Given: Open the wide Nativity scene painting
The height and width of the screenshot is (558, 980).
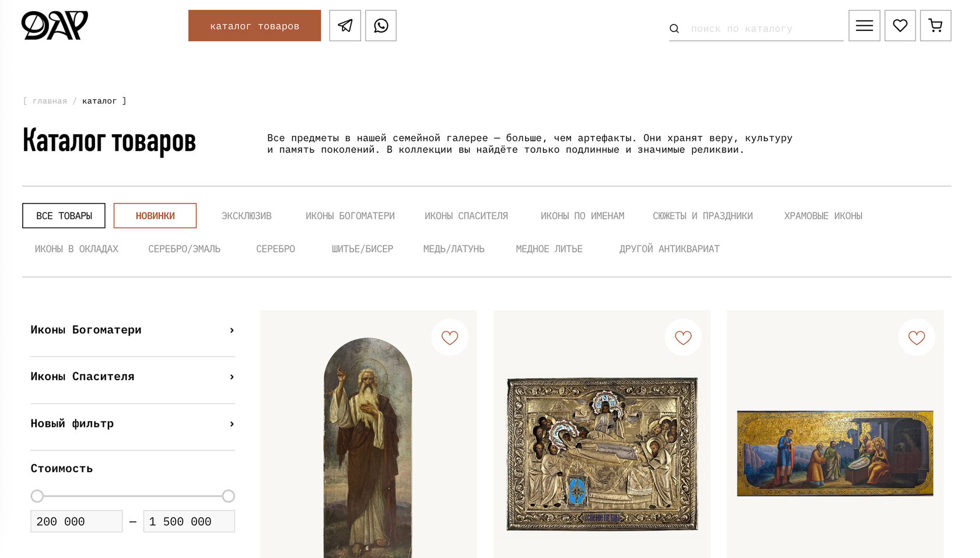Looking at the screenshot, I should click(x=835, y=454).
